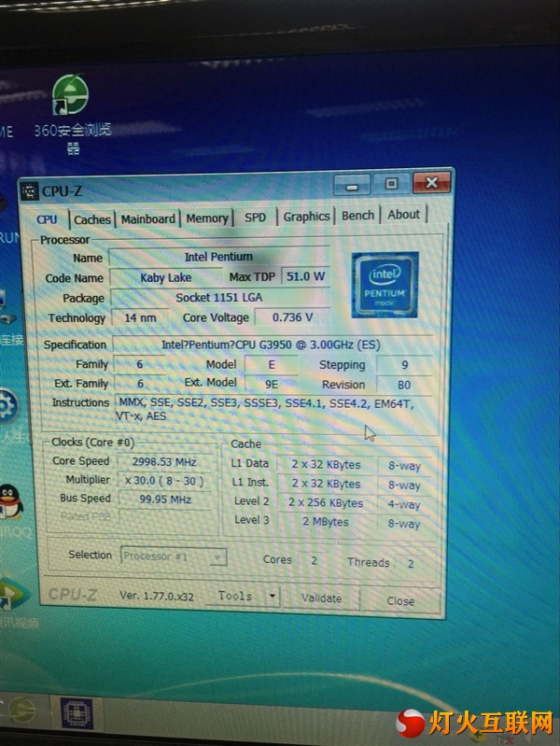Click the Core Speed value '2998.53 MHz'
This screenshot has height=746, width=560.
(x=164, y=462)
